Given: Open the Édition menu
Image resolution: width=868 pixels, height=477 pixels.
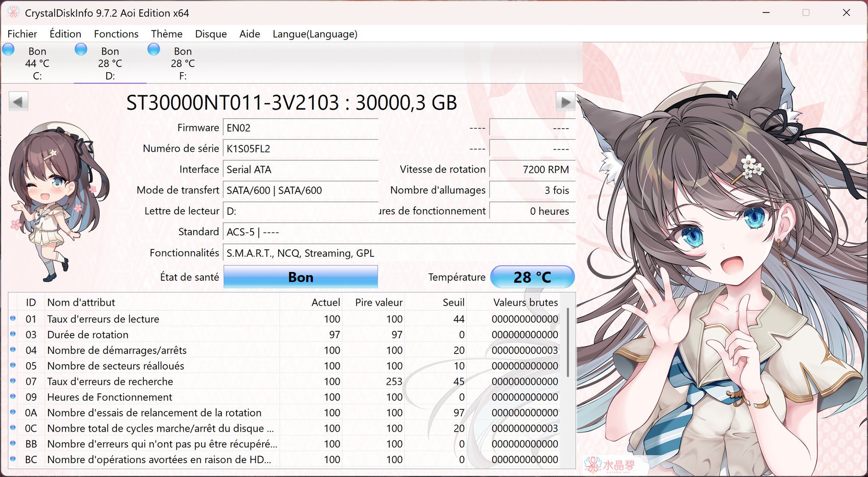Looking at the screenshot, I should [65, 34].
